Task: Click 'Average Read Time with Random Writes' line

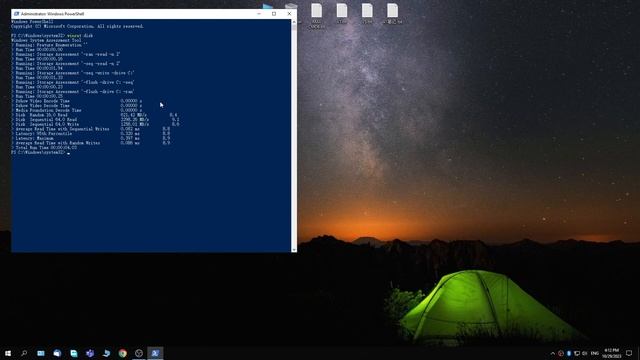Action: point(91,143)
